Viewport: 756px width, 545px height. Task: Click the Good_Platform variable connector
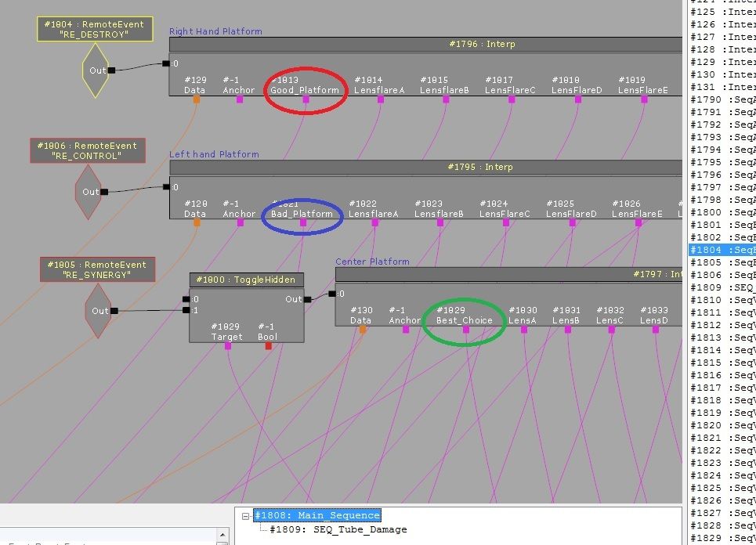(x=306, y=100)
